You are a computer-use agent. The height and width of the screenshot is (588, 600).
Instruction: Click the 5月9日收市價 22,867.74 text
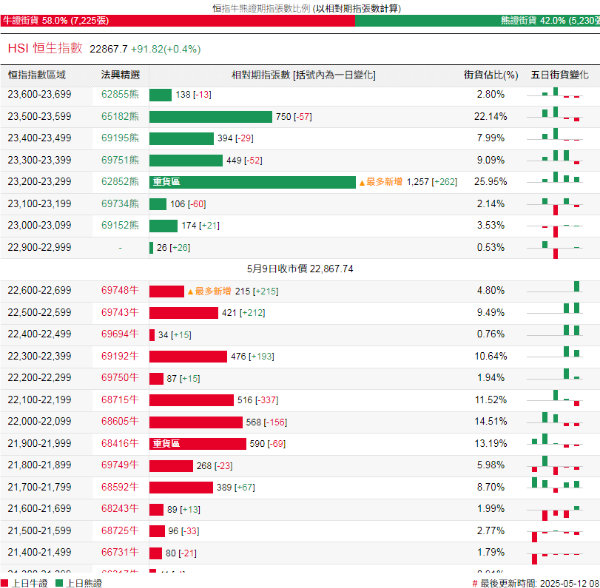click(x=300, y=269)
